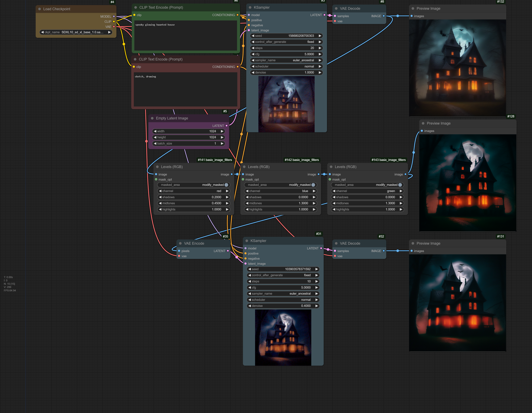The height and width of the screenshot is (413, 532).
Task: Click the positive input socket of bottom KSampler
Action: 245,254
